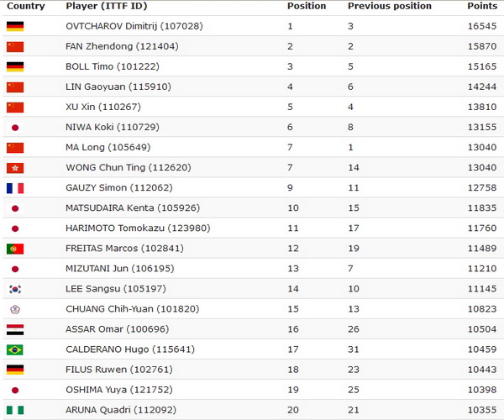Click the German flag beside OVTCHAROV Dimitrij
The height and width of the screenshot is (420, 504).
pyautogui.click(x=15, y=26)
